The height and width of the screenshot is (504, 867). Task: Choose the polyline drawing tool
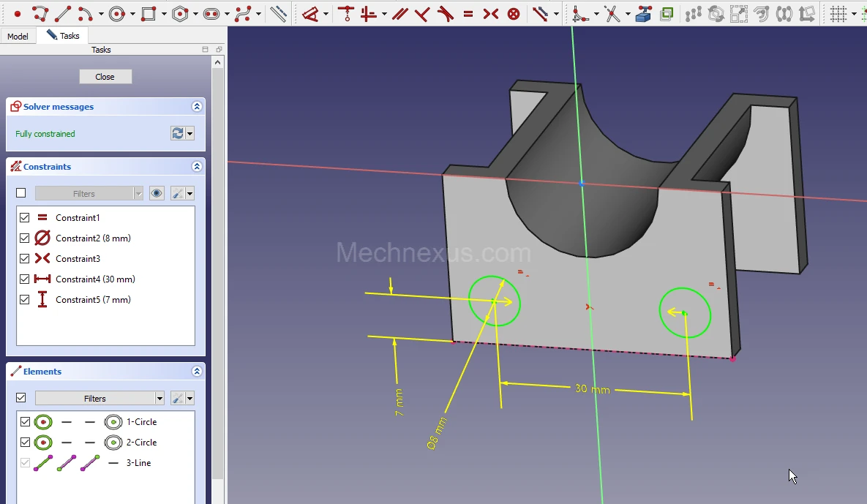tap(40, 14)
